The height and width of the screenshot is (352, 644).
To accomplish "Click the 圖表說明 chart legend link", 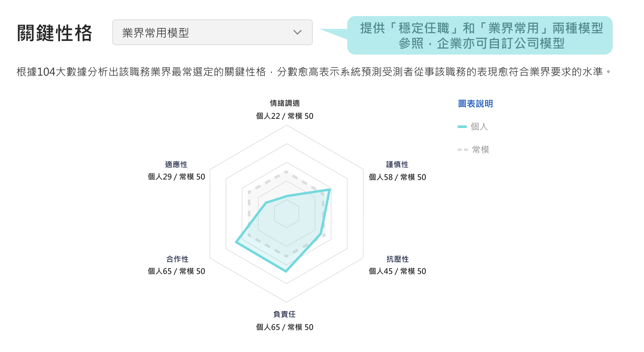I will tap(475, 104).
